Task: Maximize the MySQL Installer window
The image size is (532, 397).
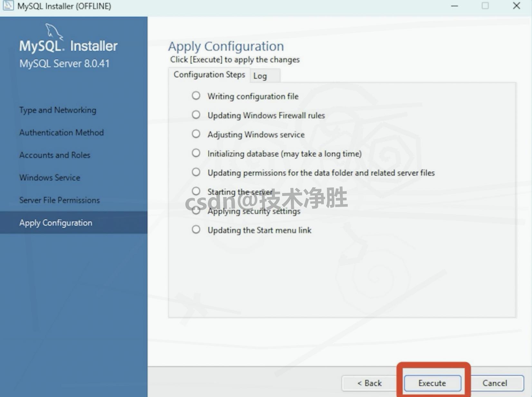Action: coord(485,6)
